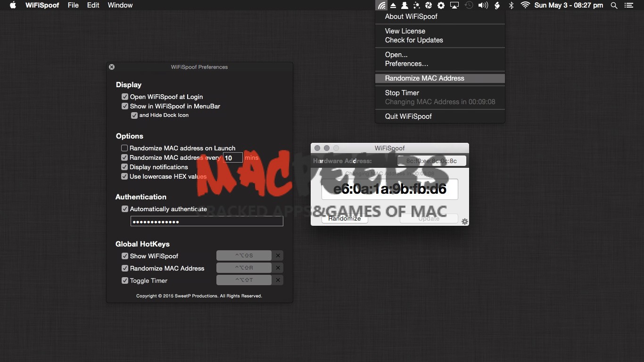The width and height of the screenshot is (644, 362).
Task: Enable Randomize MAC address on Launch
Action: [x=124, y=148]
